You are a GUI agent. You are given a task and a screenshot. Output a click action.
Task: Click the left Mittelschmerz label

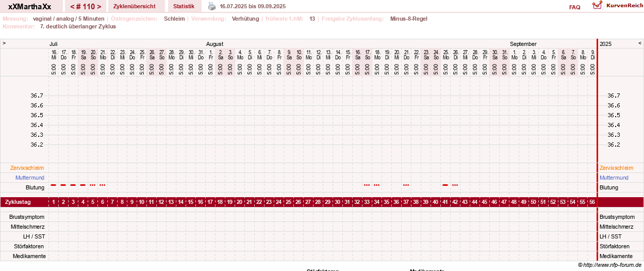coord(27,227)
